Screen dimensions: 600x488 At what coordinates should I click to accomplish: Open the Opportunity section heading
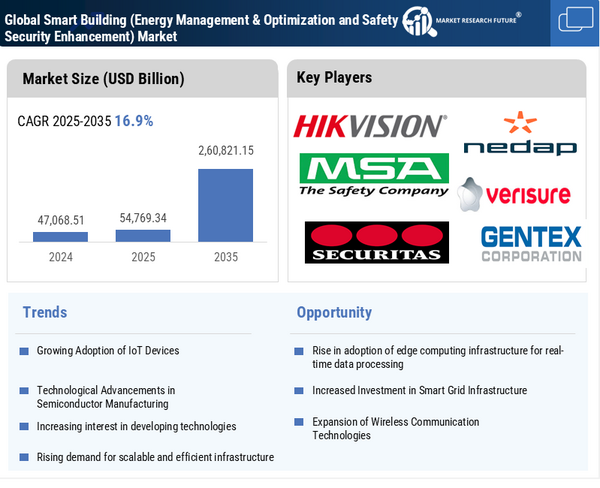pyautogui.click(x=334, y=313)
